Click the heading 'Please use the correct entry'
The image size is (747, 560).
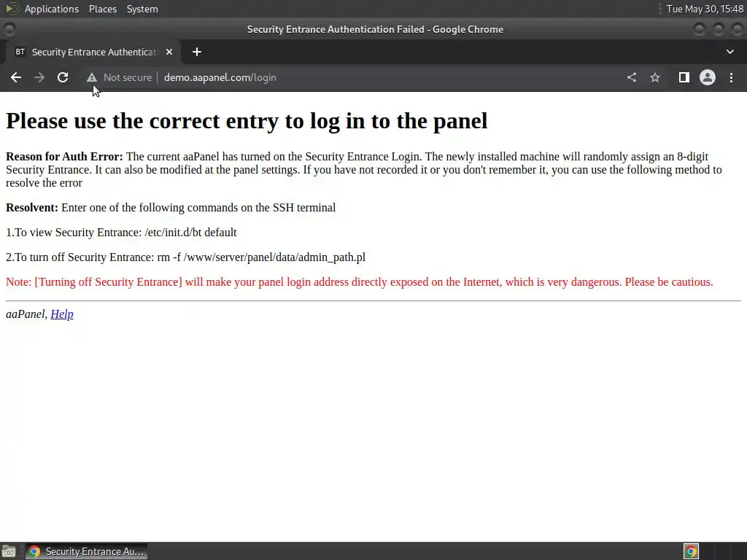[247, 121]
